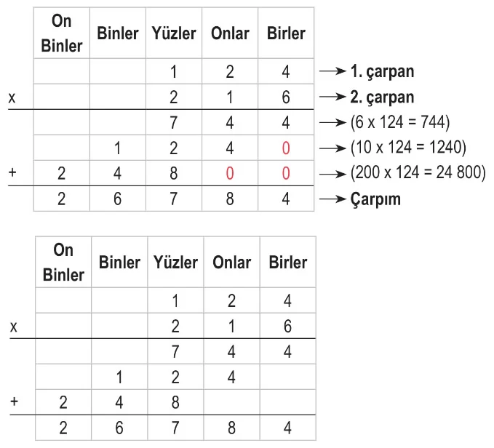Select the multiplication sign beside the bottom table
The height and width of the screenshot is (448, 494).
click(13, 327)
